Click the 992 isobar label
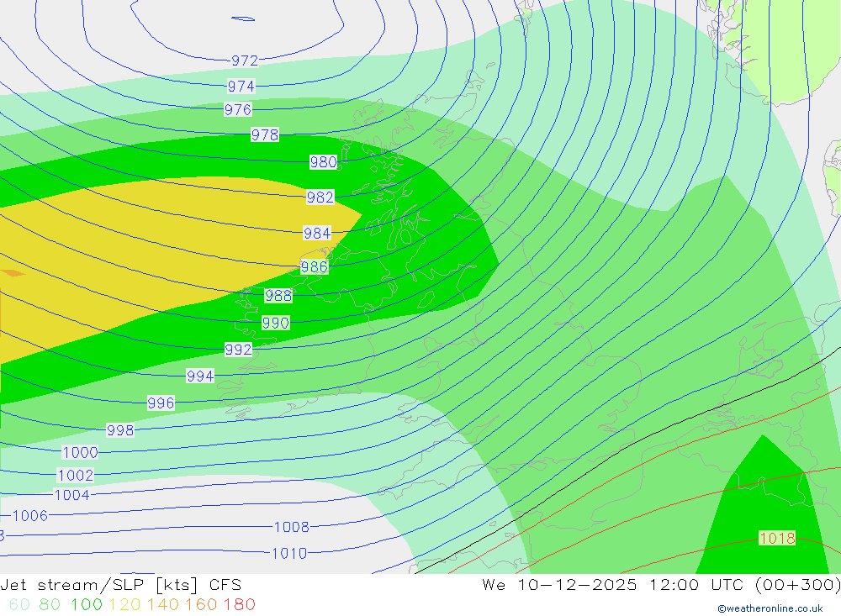841x616 pixels. tap(238, 350)
